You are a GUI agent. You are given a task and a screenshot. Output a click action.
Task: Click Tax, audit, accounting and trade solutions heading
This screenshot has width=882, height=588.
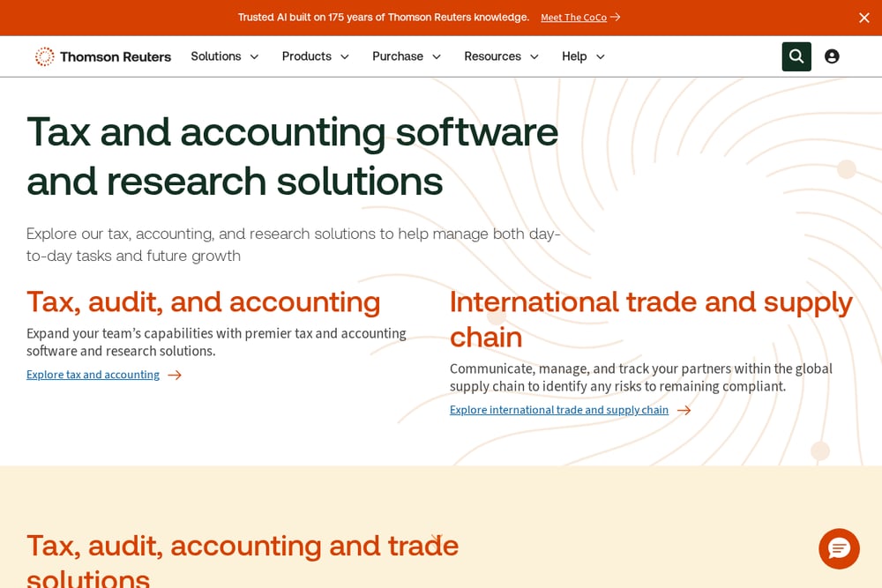tap(243, 562)
